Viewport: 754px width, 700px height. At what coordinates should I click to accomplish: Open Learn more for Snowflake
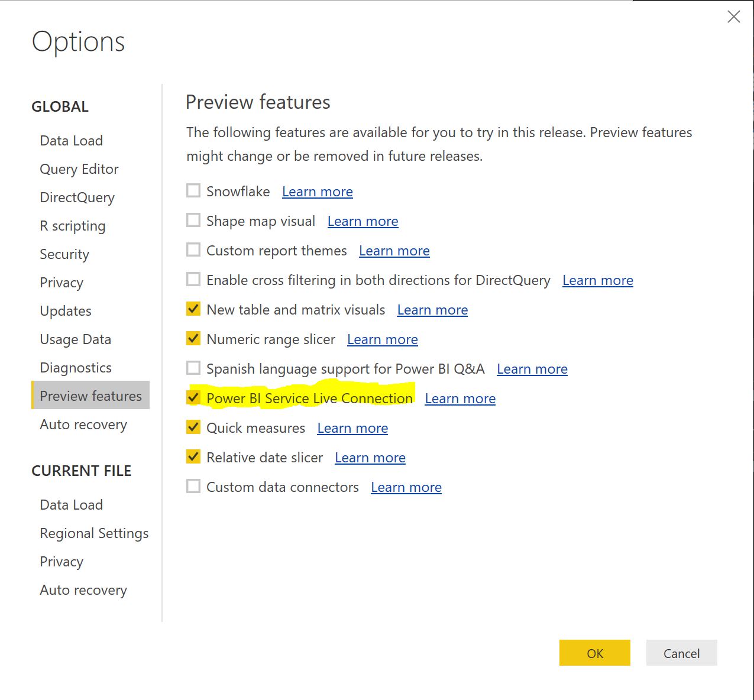coord(318,191)
